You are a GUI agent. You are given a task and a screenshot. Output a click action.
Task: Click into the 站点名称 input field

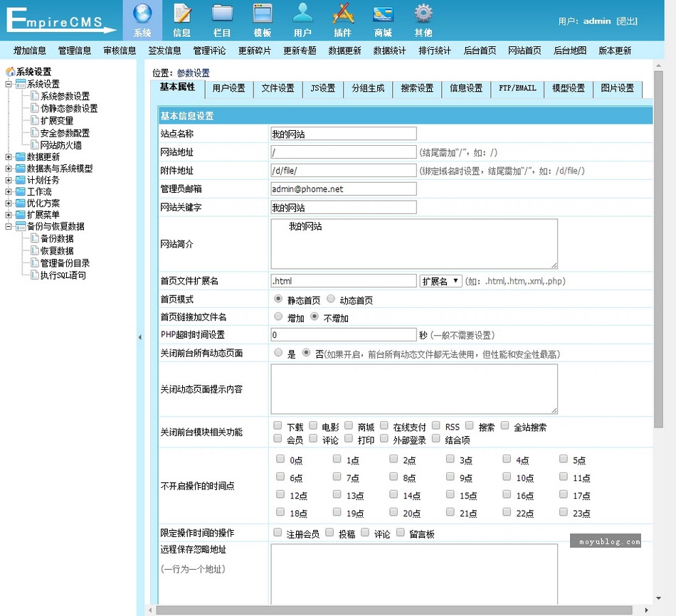(344, 134)
